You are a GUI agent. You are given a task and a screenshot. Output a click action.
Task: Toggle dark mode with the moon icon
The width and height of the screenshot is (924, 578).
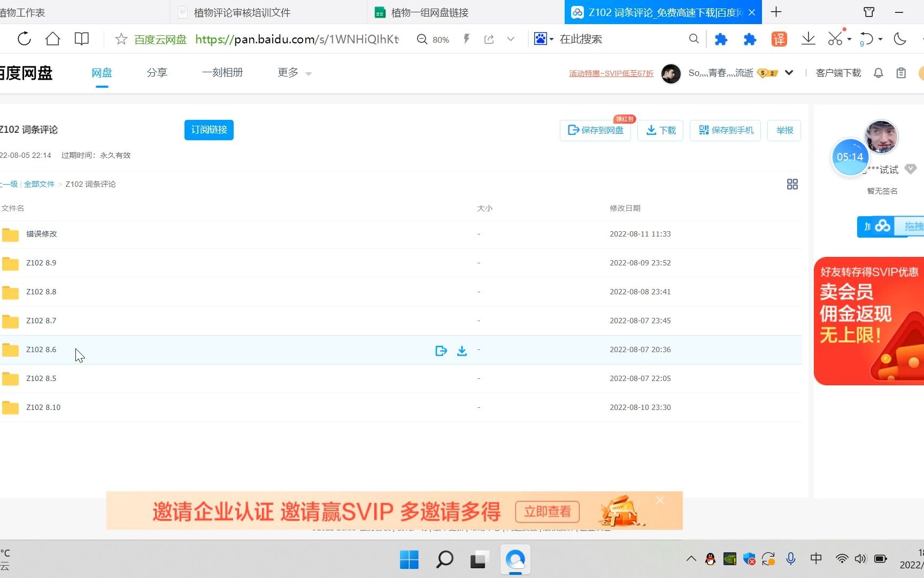pos(900,39)
